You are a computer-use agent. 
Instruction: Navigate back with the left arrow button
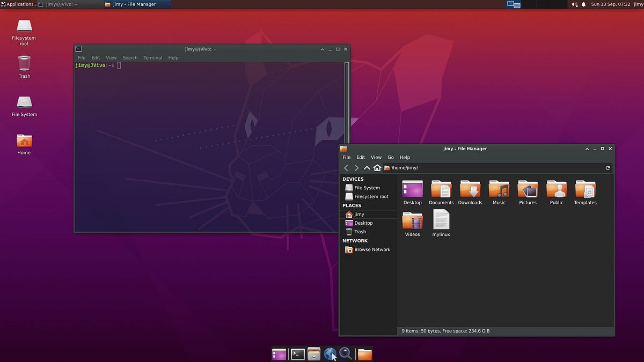tap(346, 167)
